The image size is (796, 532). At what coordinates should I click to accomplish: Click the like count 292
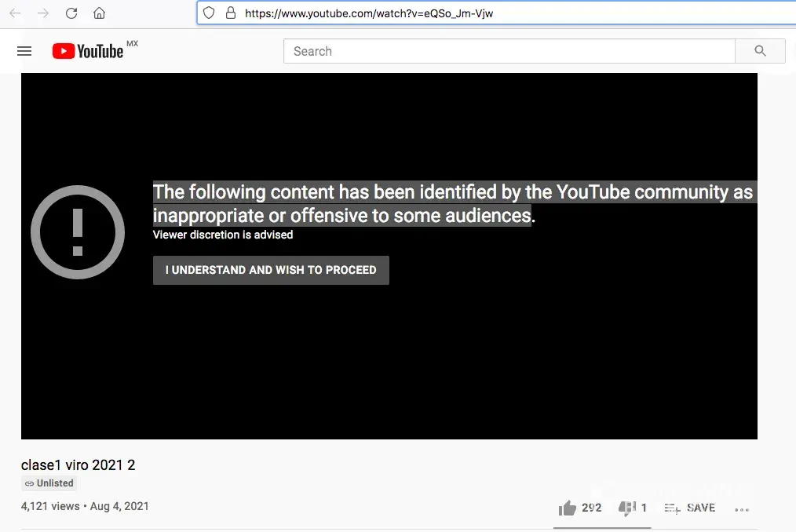click(591, 508)
